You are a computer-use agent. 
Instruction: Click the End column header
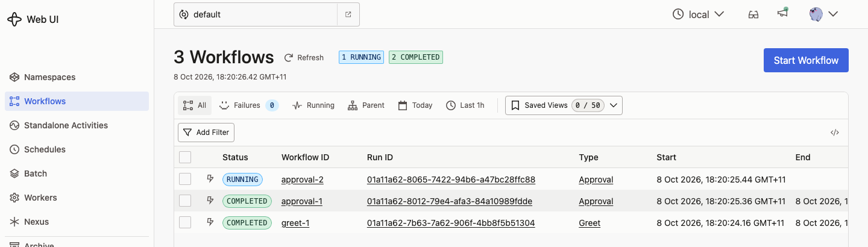(x=803, y=157)
